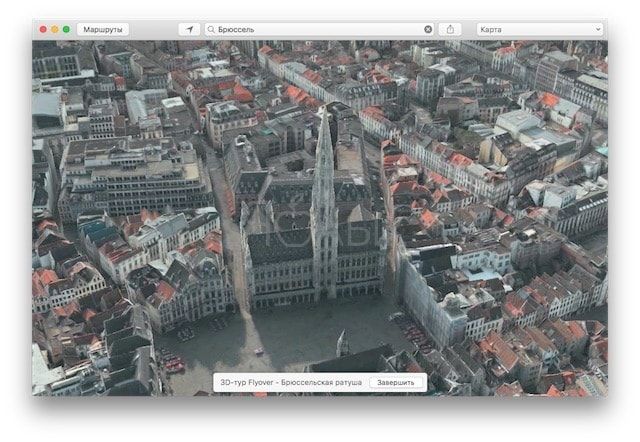Viewport: 640px width, 442px height.
Task: Click the 3D-тур Flyover tour label
Action: click(291, 382)
